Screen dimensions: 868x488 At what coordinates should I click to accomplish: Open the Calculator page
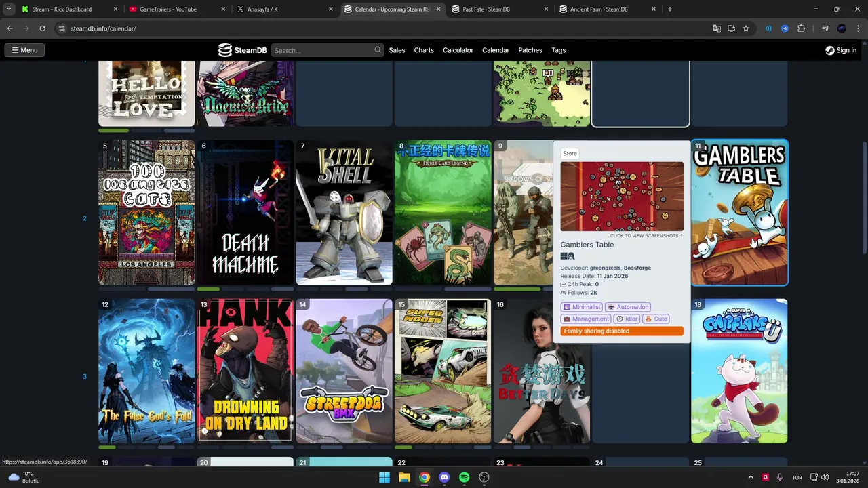point(458,50)
